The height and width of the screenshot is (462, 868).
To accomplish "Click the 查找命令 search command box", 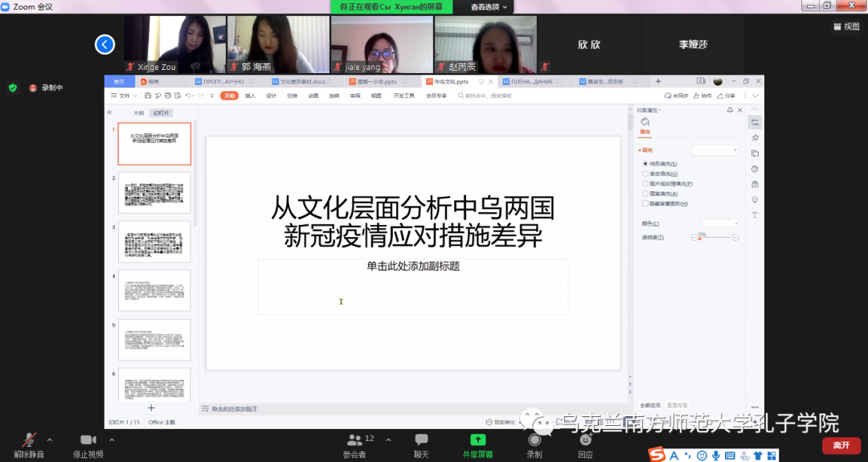I will pyautogui.click(x=485, y=96).
